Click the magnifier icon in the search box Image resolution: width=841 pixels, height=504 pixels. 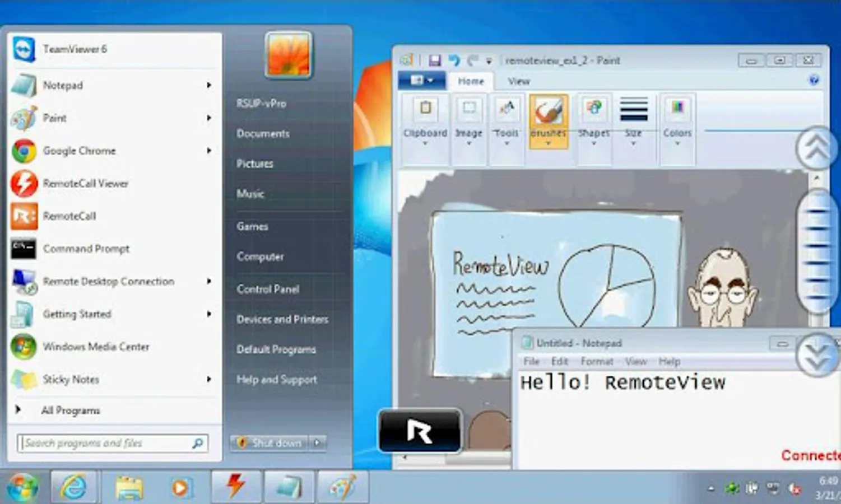[x=197, y=444]
